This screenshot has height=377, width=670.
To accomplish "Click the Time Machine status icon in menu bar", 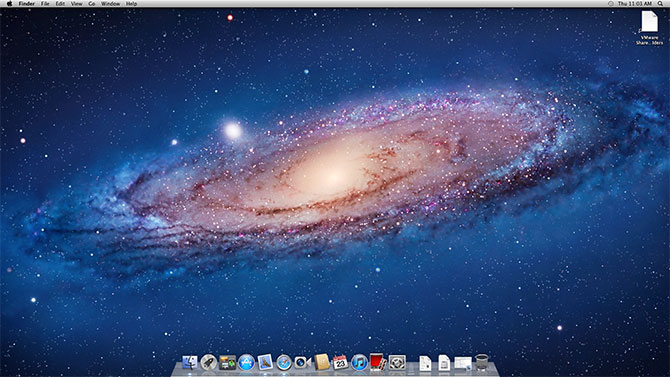I will [611, 3].
